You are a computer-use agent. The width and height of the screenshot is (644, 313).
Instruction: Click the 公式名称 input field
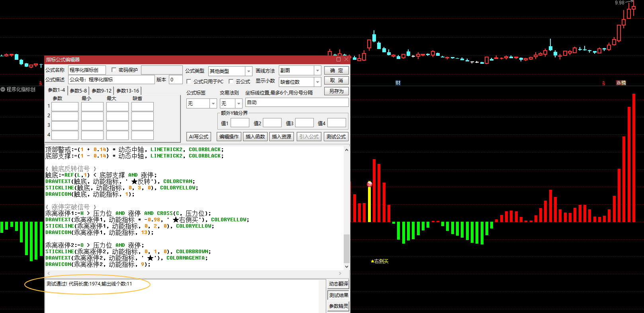87,70
